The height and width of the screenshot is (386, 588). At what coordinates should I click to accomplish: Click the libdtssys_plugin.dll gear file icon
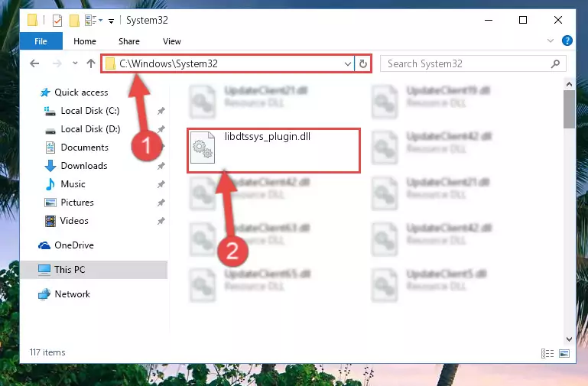203,148
